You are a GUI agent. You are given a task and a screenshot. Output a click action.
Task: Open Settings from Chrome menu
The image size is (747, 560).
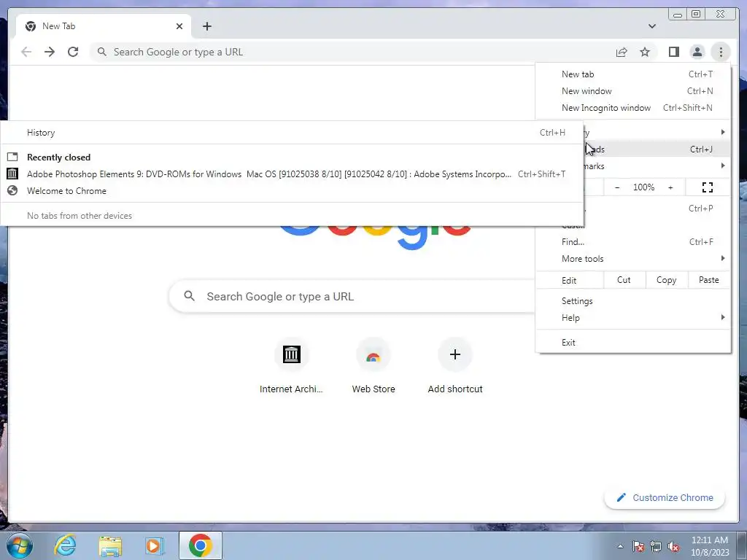coord(633,301)
